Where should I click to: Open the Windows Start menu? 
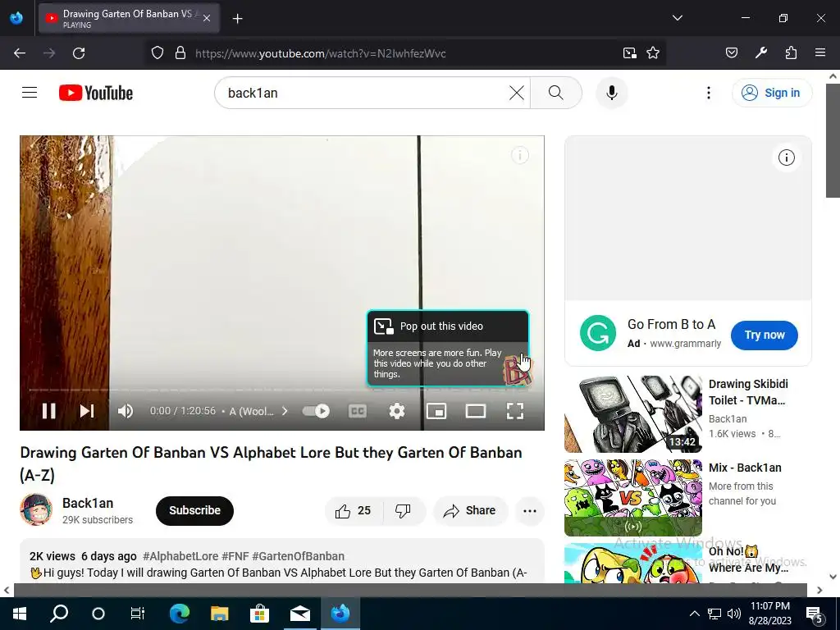click(20, 614)
